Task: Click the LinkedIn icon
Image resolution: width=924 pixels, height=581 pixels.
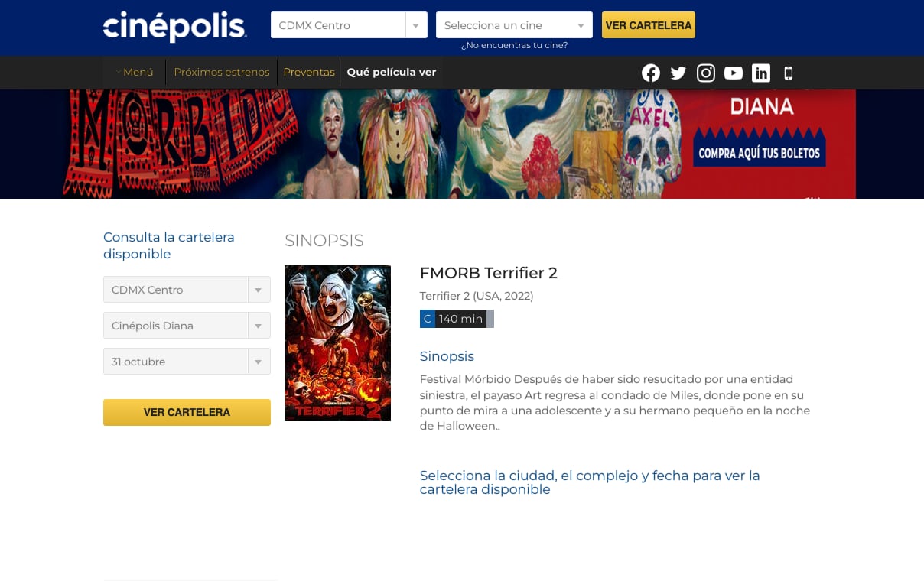Action: [x=761, y=73]
